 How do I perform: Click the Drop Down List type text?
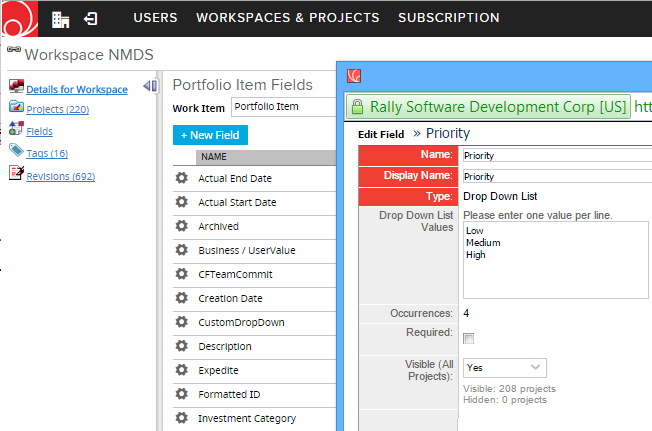500,196
